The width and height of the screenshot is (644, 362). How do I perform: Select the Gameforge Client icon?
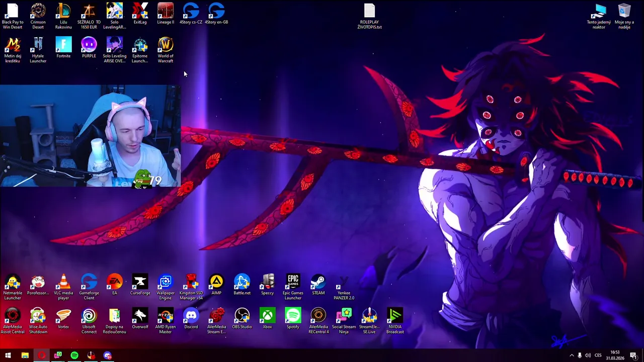[89, 287]
